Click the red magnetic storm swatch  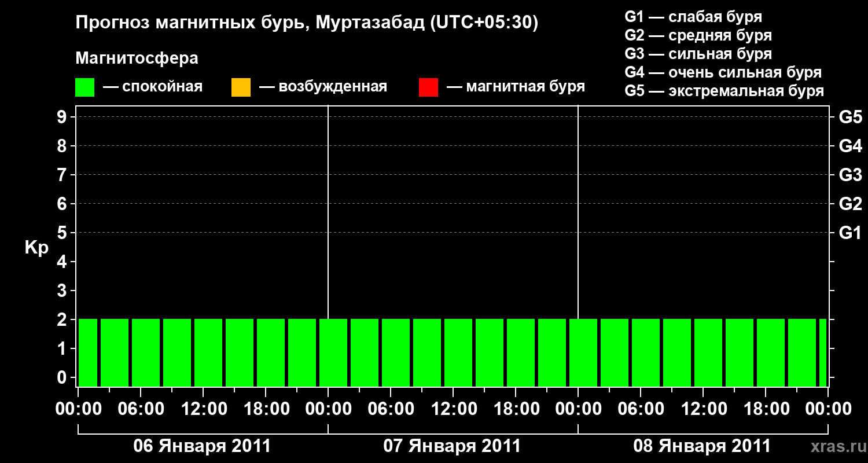pos(428,87)
